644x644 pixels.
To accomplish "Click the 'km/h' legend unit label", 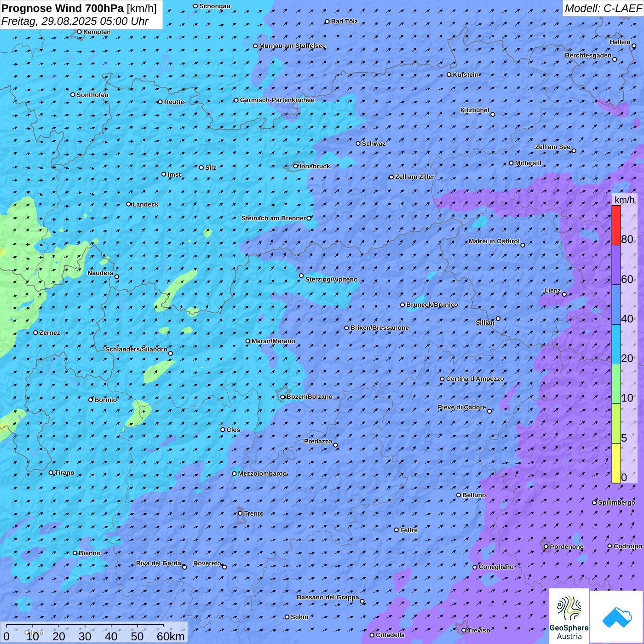I will (x=624, y=200).
